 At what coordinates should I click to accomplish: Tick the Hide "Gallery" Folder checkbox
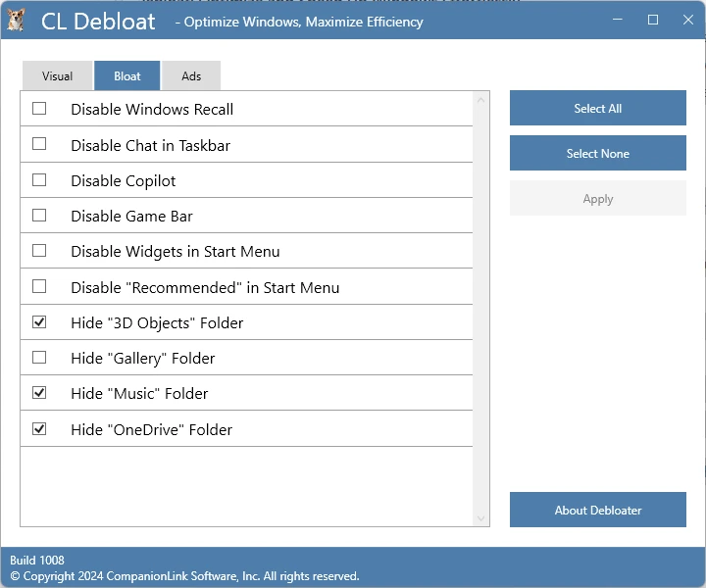(39, 358)
